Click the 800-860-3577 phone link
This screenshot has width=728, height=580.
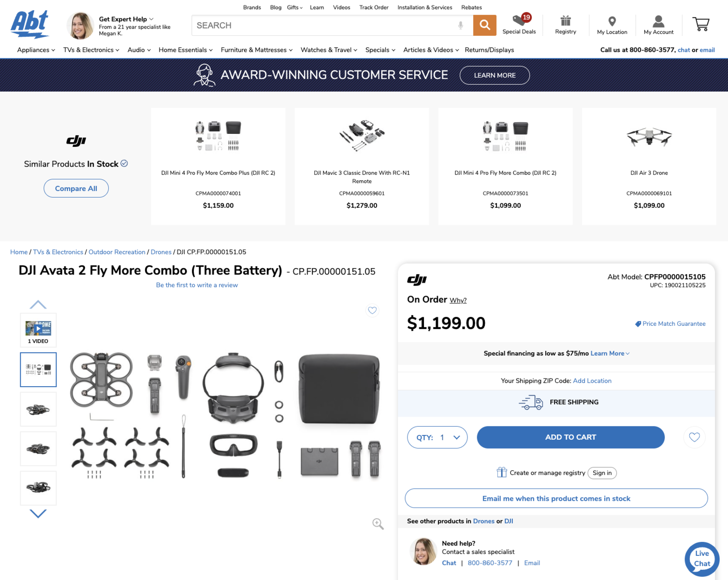coord(490,563)
